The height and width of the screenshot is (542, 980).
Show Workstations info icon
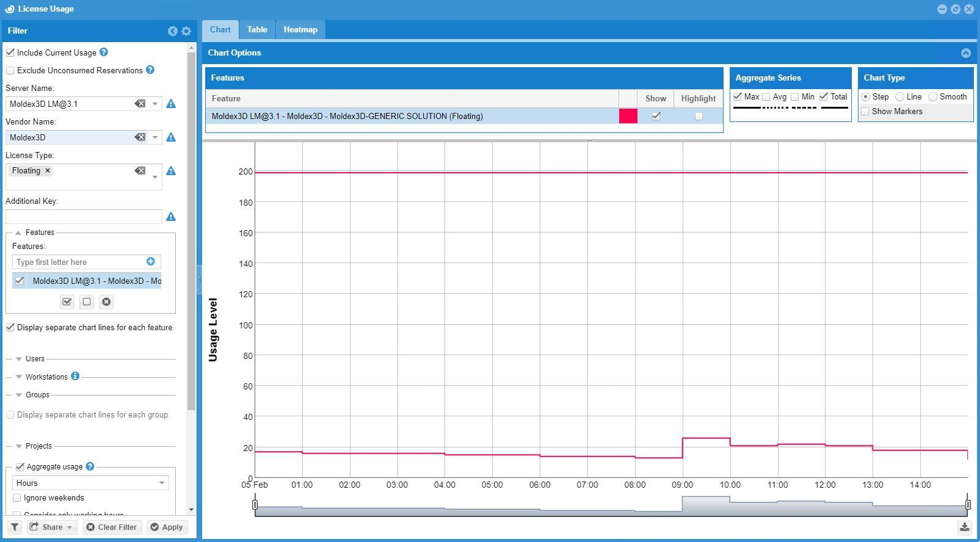(x=75, y=376)
